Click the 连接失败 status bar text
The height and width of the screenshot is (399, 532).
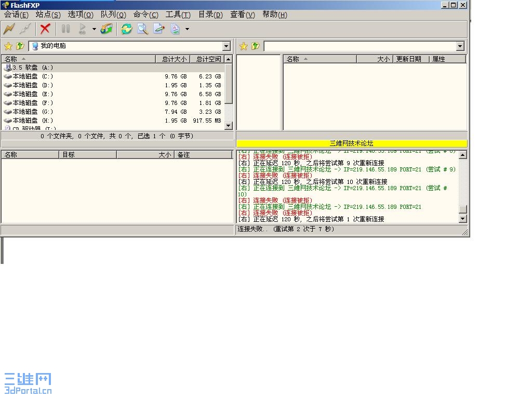286,229
